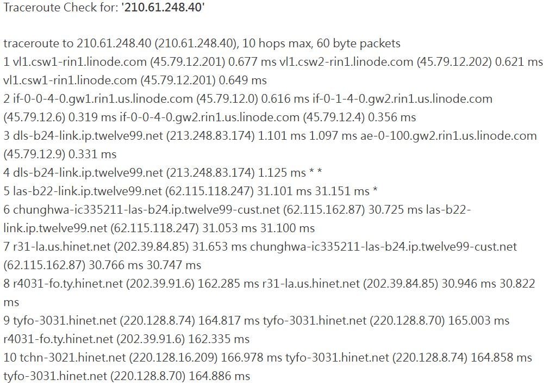Click hop 8 r4031-fo.ty.hinet.net hostname

(68, 284)
